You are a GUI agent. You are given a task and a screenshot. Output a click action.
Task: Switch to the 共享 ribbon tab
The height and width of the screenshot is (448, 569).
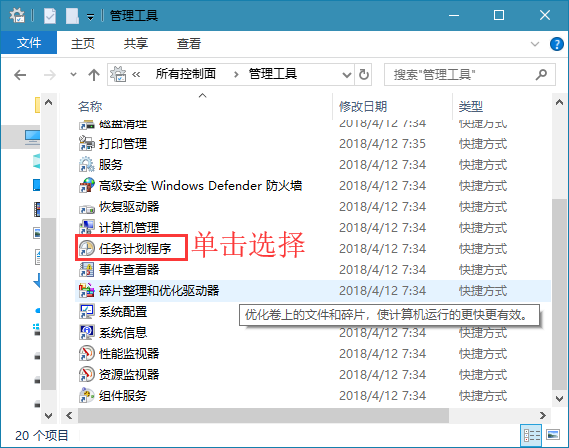pos(136,44)
